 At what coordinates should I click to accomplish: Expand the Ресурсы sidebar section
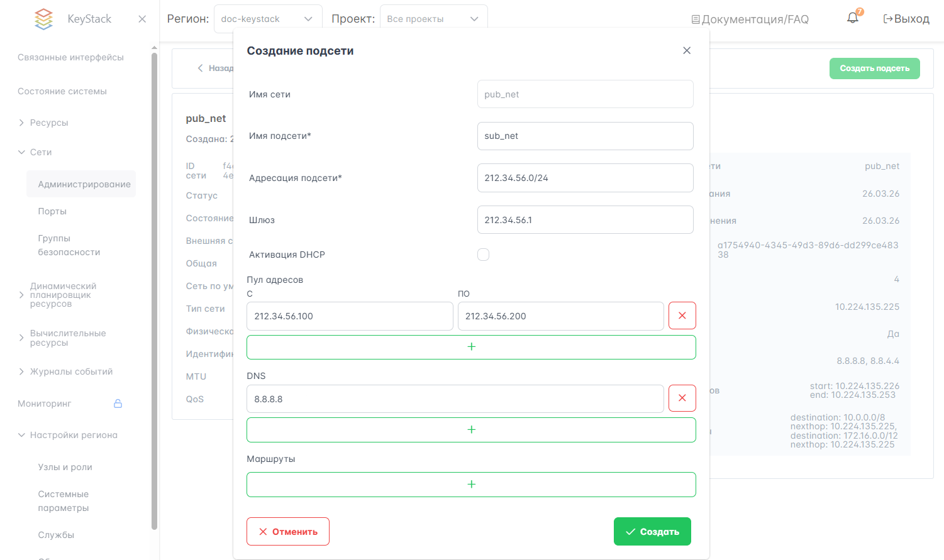(x=49, y=123)
